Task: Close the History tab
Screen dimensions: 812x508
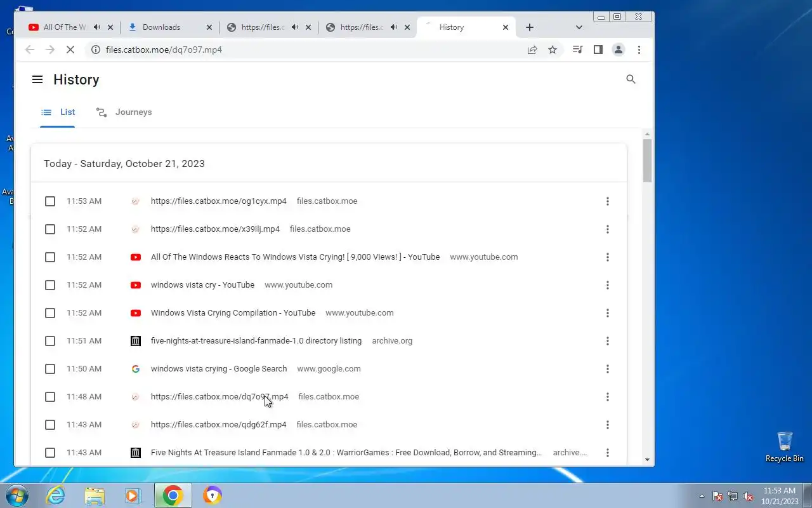Action: point(506,27)
